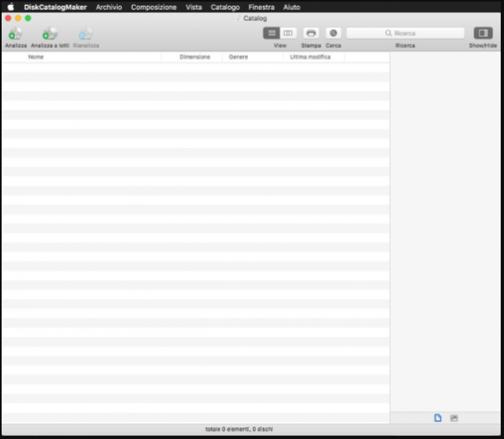Toggle the Show/Hide sidebar button
The height and width of the screenshot is (439, 504).
coord(483,33)
